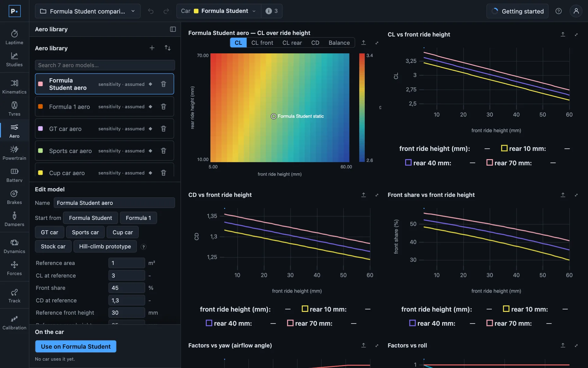Open the Dynamics section
The width and height of the screenshot is (588, 368).
[x=14, y=246]
